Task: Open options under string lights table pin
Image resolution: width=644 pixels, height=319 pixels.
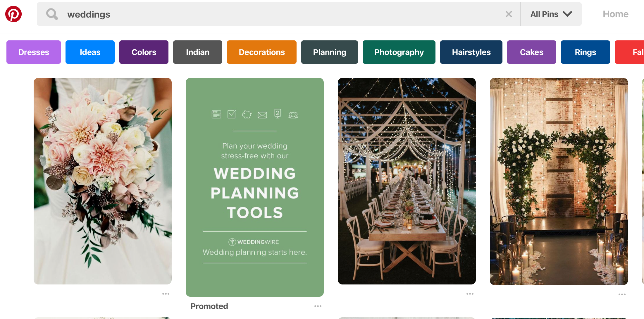Action: pos(470,294)
